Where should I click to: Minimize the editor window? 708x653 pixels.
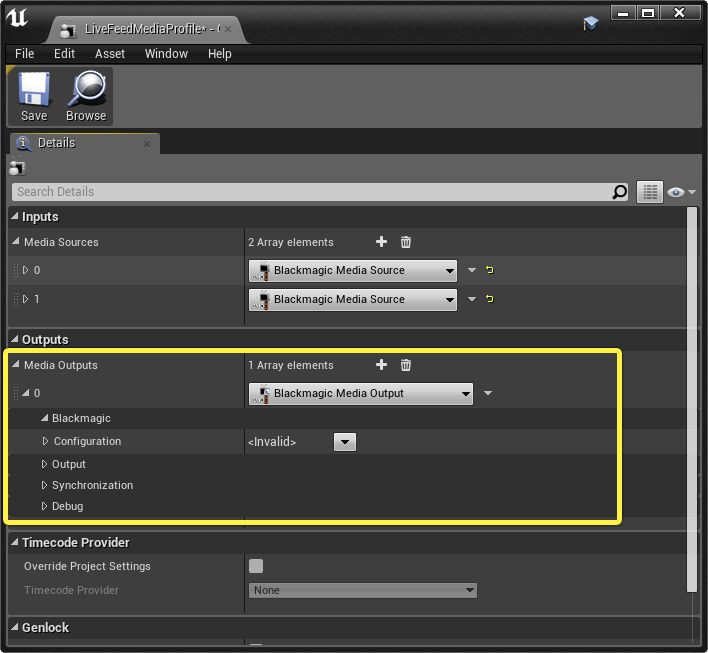[623, 13]
